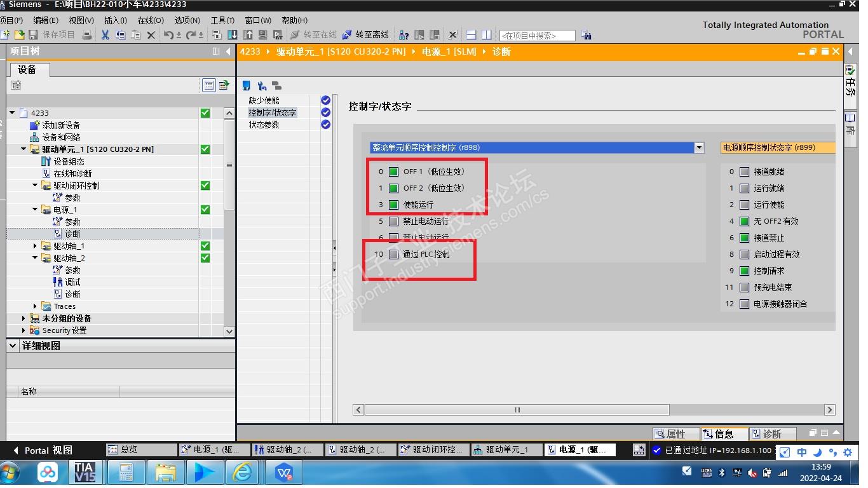Viewport: 868px width, 488px height.
Task: Open 驱动单元_1 editor tab in bottom bar
Action: pyautogui.click(x=507, y=450)
